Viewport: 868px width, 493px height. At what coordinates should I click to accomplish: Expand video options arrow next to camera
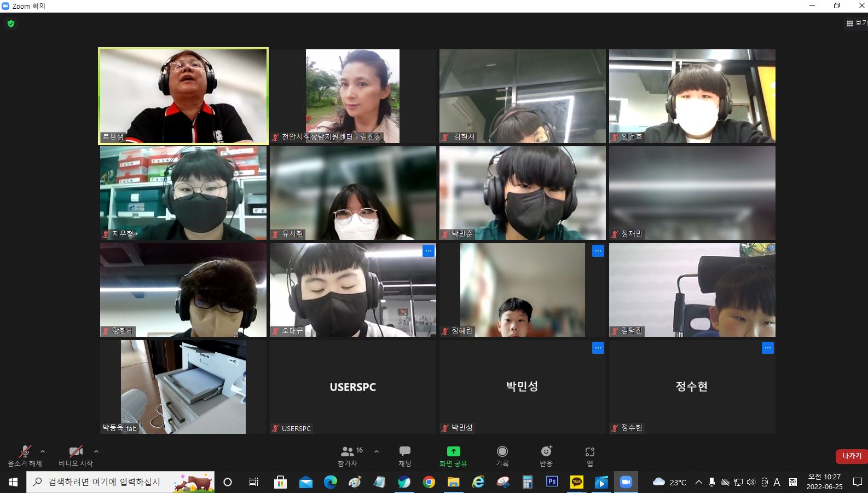click(x=96, y=451)
